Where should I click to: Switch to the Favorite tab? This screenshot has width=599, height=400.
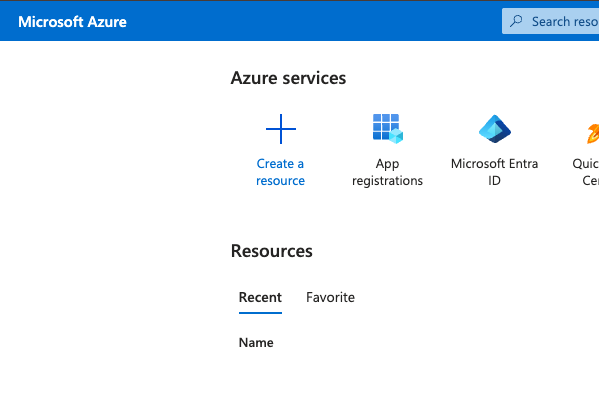click(x=330, y=297)
